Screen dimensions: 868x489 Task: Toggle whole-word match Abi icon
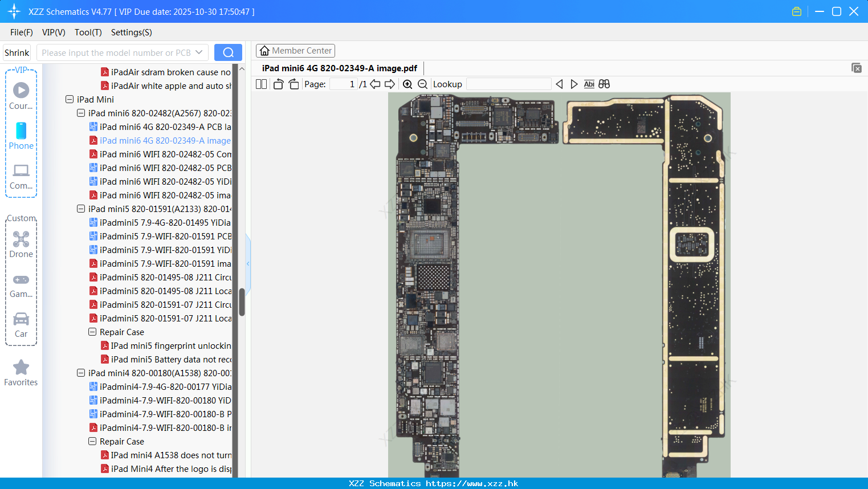click(x=589, y=84)
